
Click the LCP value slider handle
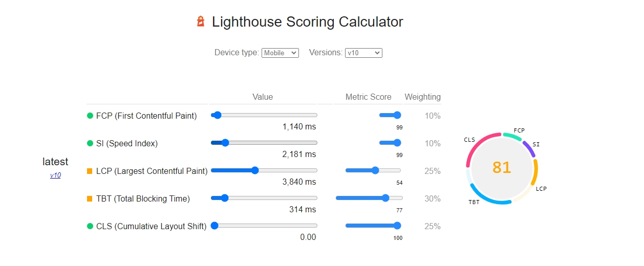(255, 170)
